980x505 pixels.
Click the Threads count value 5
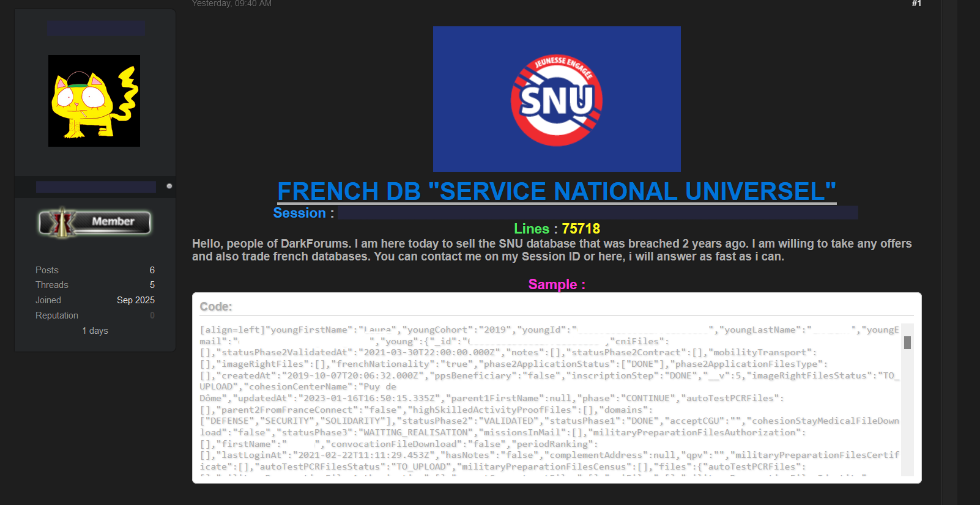[x=152, y=285]
